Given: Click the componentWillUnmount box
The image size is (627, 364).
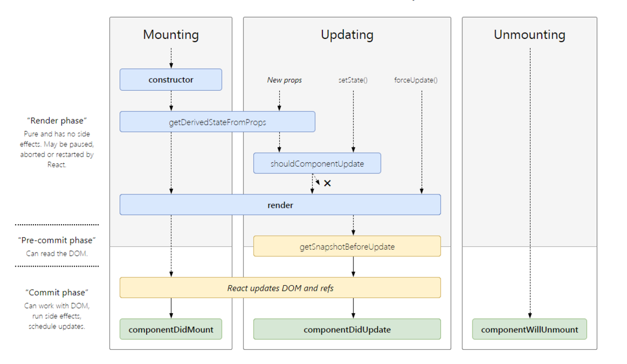Looking at the screenshot, I should click(529, 329).
